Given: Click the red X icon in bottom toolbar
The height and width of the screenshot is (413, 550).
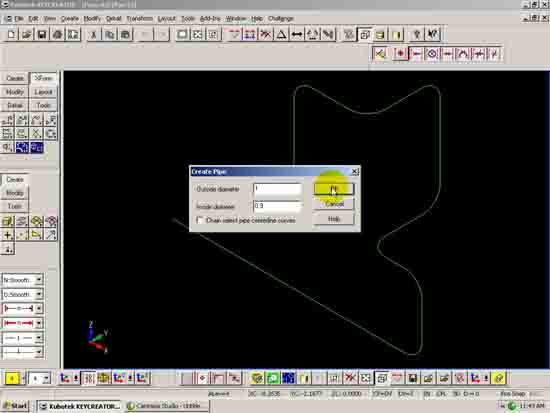Looking at the screenshot, I should tap(350, 378).
